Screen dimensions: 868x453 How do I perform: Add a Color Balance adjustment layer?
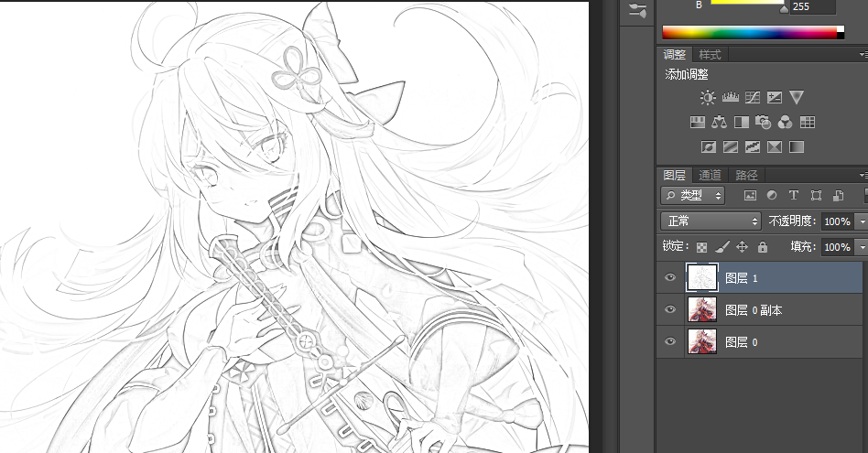pos(719,123)
